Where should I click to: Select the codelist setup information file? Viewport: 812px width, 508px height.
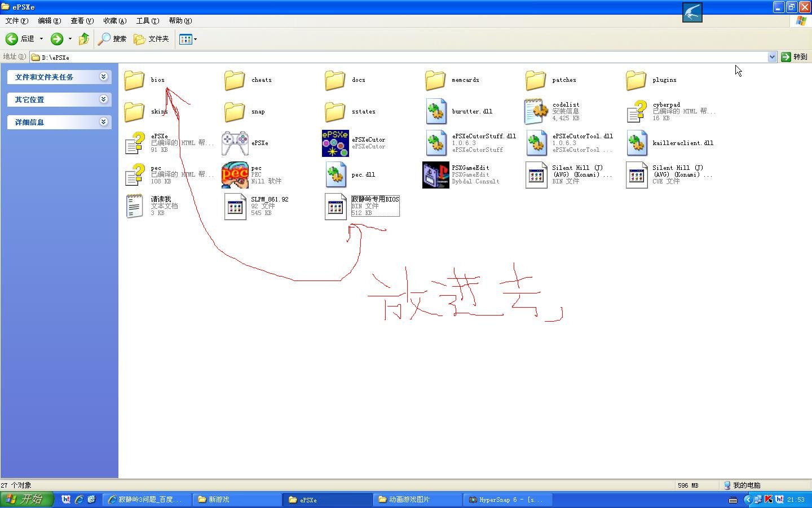point(536,112)
